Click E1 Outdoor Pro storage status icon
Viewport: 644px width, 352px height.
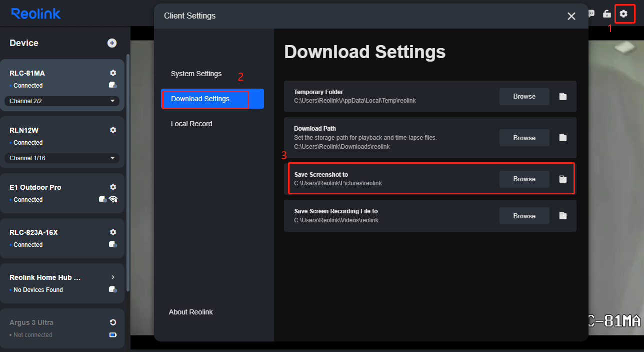click(102, 199)
